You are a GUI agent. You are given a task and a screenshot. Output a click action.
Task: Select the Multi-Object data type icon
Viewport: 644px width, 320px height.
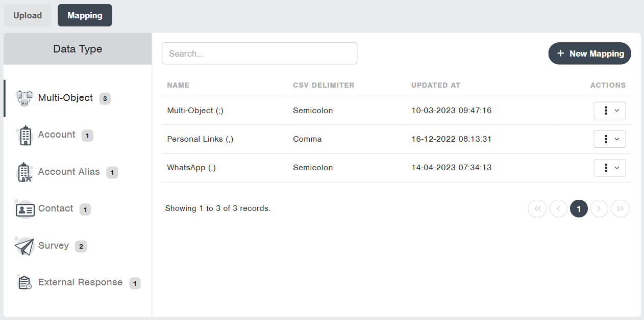pyautogui.click(x=24, y=98)
